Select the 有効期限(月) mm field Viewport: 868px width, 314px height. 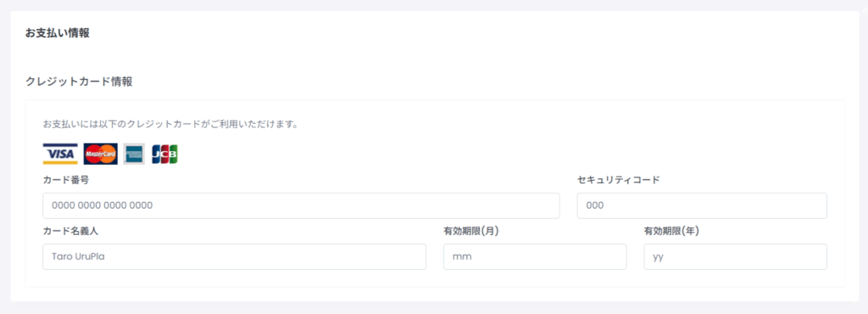(x=535, y=256)
